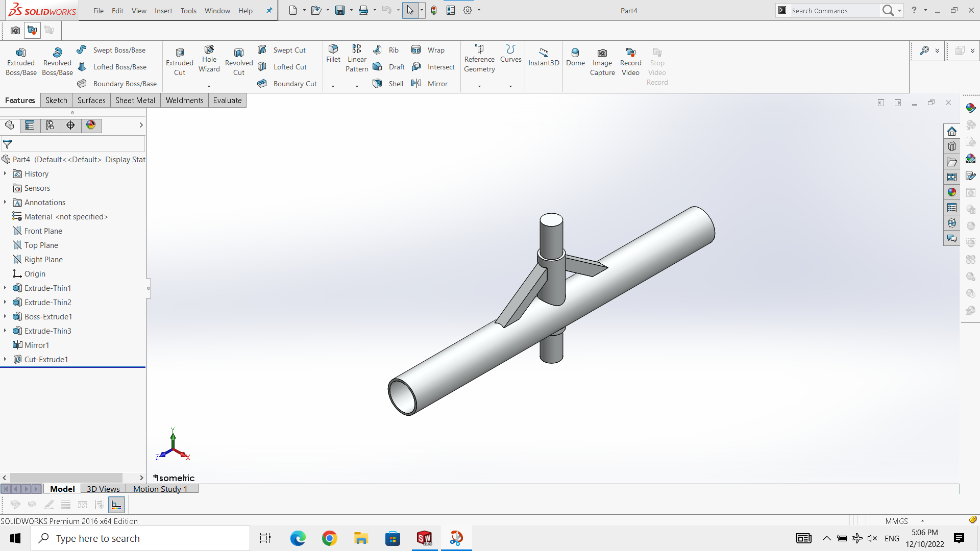The width and height of the screenshot is (980, 551).
Task: Click the Boundary Cut tool
Action: 287,84
